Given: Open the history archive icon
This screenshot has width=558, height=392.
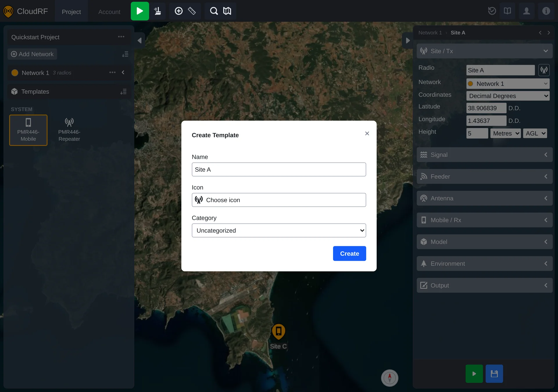Looking at the screenshot, I should pos(492,11).
